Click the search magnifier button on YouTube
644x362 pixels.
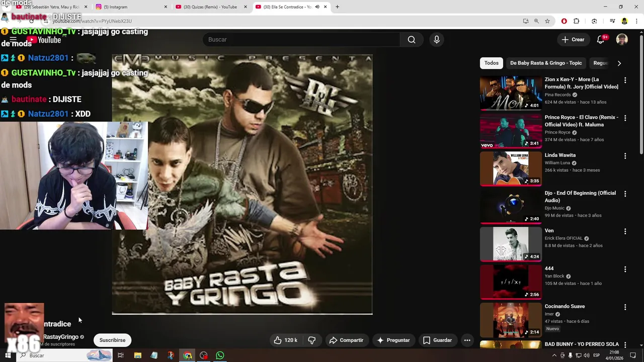[x=412, y=40]
